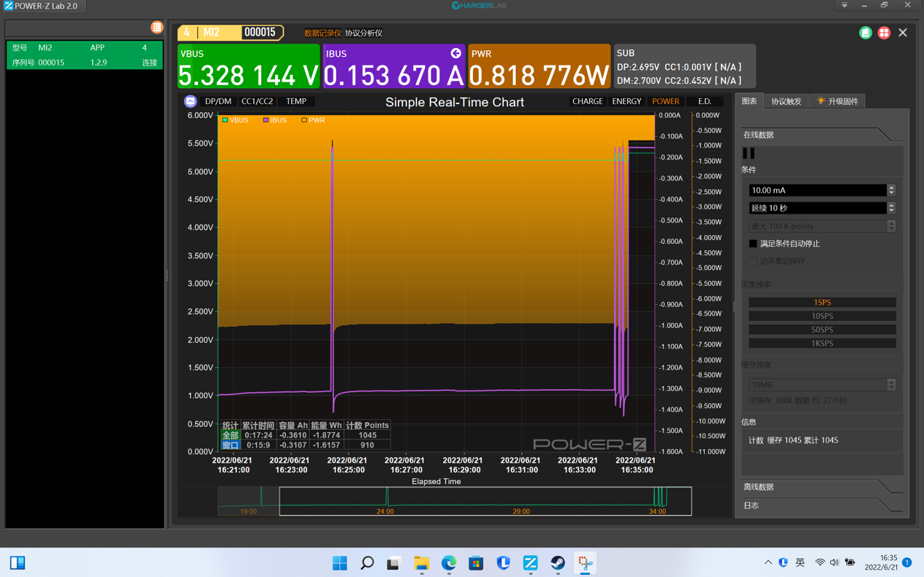Open the 升级固件 tab
924x577 pixels.
pos(838,102)
